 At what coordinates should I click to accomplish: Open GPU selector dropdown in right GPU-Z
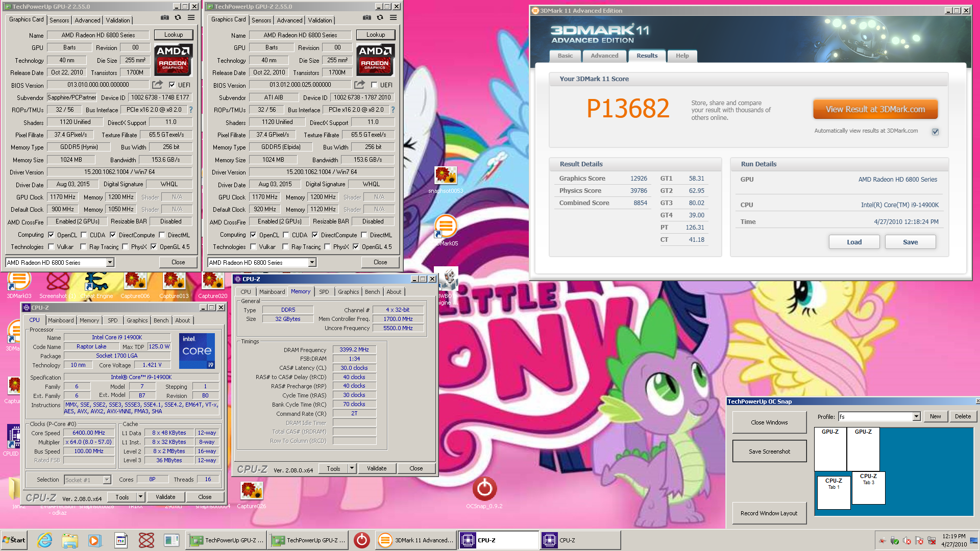[x=312, y=262]
